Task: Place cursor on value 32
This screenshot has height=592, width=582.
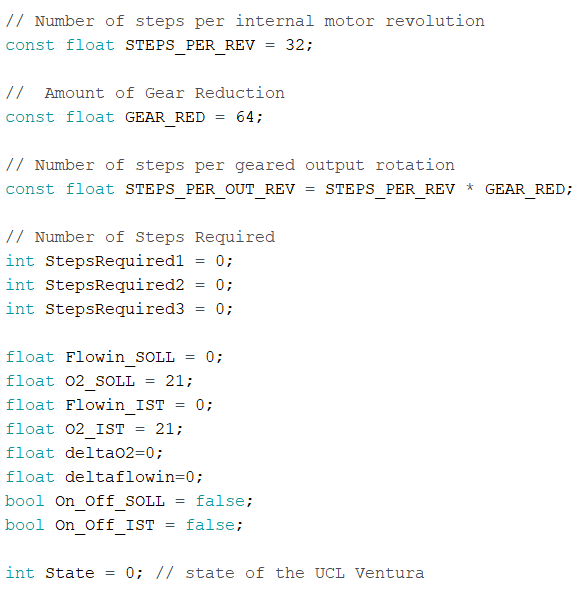Action: [295, 45]
